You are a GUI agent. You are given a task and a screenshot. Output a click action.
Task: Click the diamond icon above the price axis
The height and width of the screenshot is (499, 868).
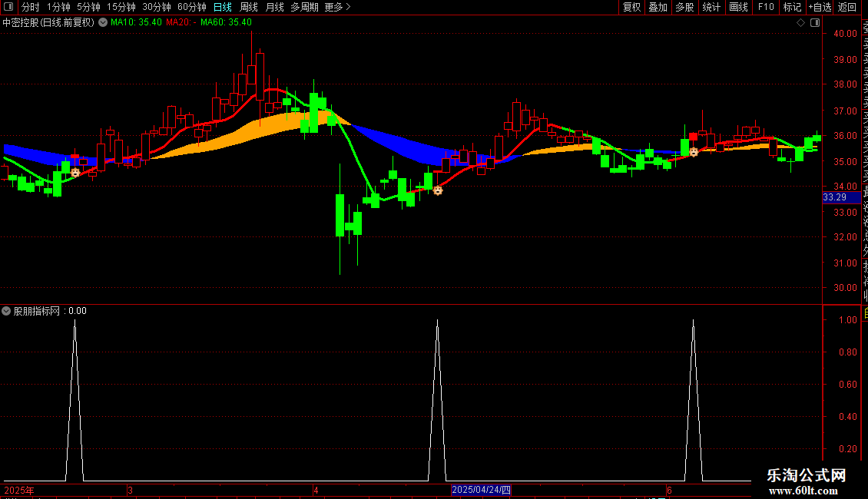point(800,22)
